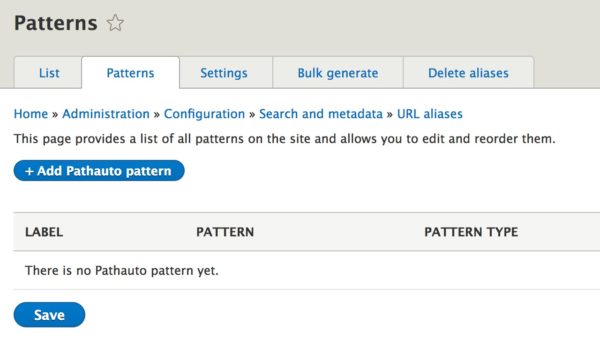Open the Settings tab
The image size is (600, 363).
tap(226, 73)
